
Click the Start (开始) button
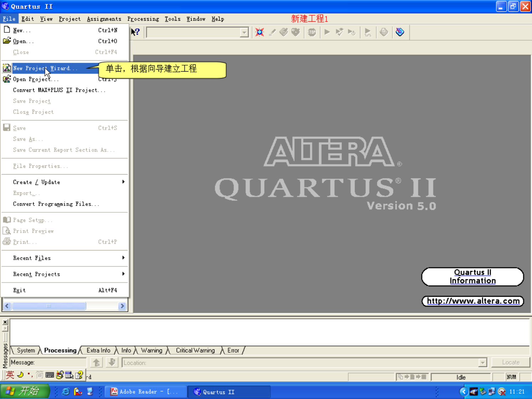coord(25,391)
